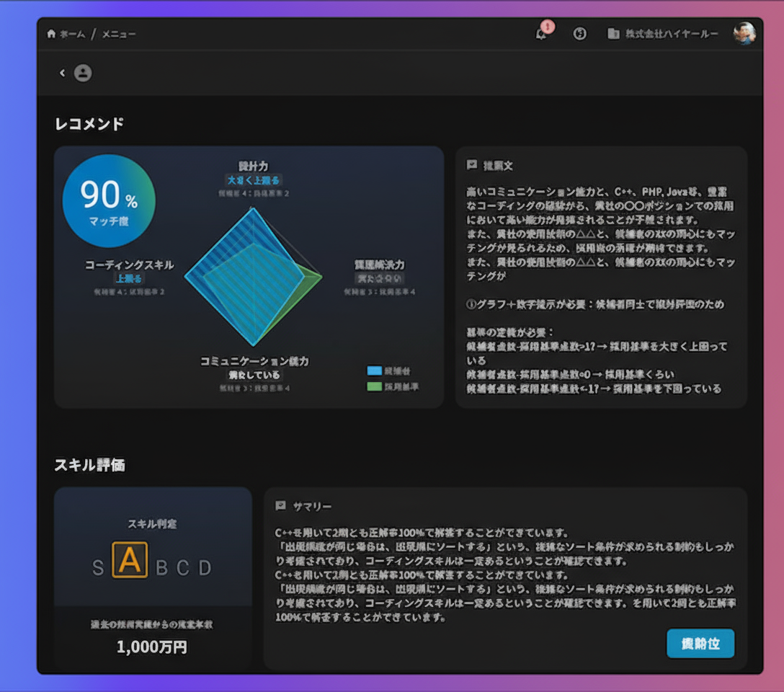Click the company building icon in header
This screenshot has height=692, width=784.
pyautogui.click(x=613, y=34)
